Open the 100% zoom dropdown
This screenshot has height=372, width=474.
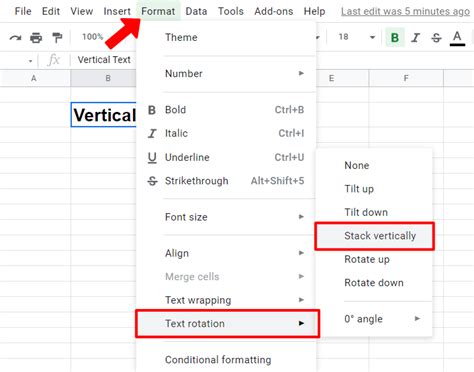point(93,37)
